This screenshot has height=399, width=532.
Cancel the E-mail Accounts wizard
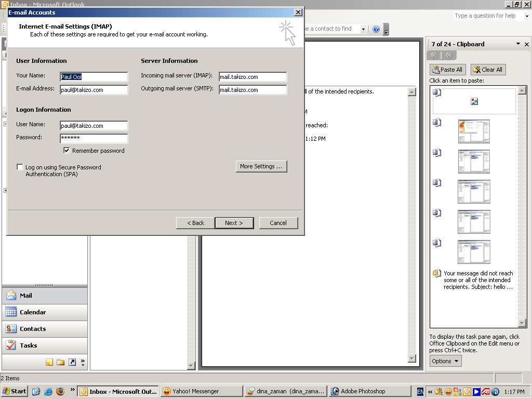coord(278,223)
